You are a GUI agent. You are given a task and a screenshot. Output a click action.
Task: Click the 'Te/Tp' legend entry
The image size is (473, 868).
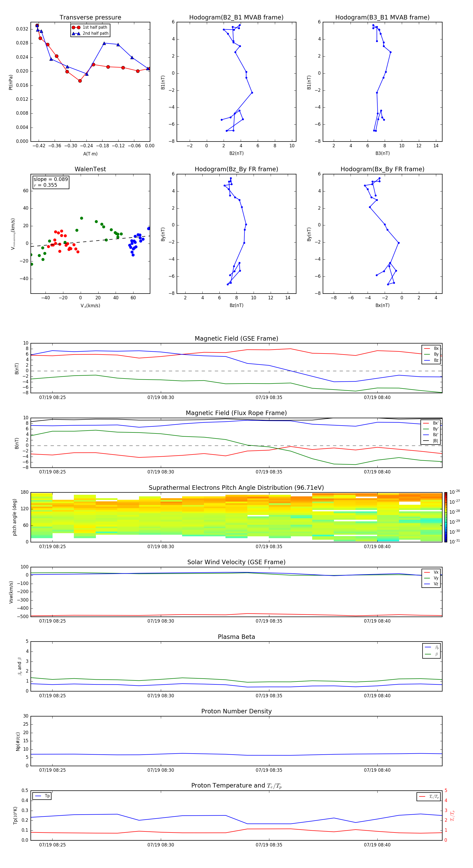coord(429,796)
